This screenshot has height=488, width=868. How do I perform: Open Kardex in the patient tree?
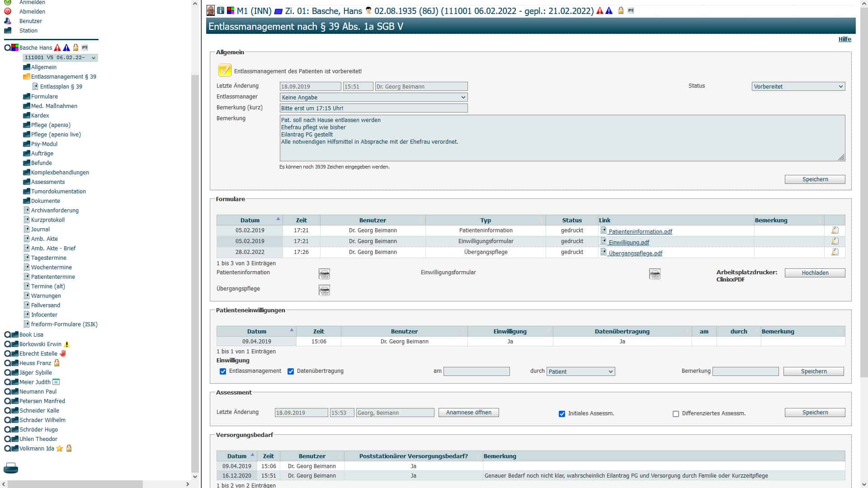(x=40, y=116)
